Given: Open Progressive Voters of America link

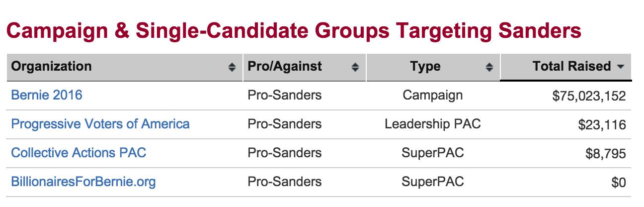Looking at the screenshot, I should [100, 123].
